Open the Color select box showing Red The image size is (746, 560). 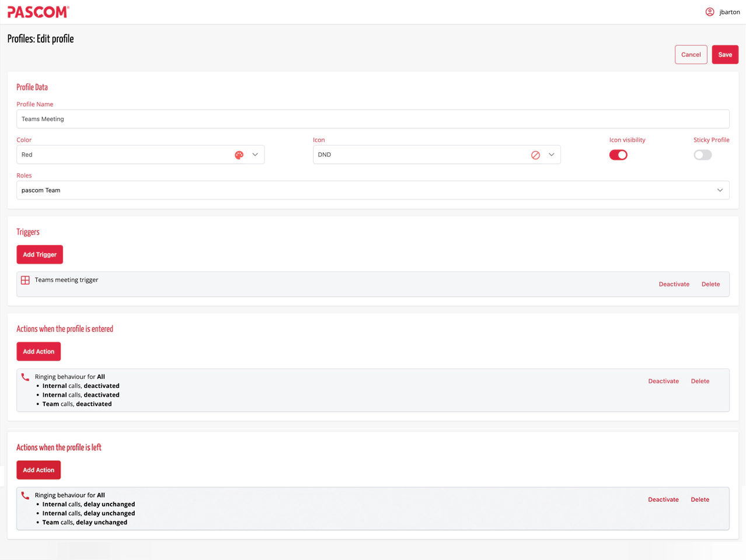point(140,155)
